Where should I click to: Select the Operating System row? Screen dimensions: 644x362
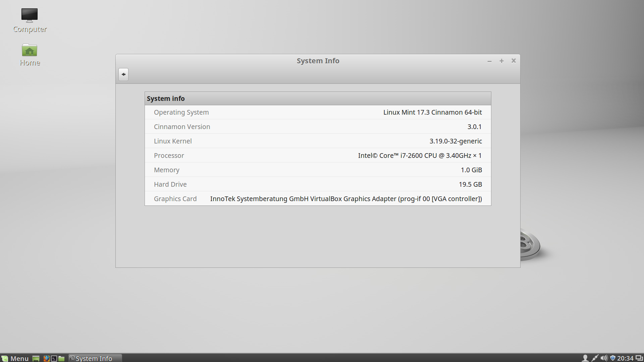318,112
